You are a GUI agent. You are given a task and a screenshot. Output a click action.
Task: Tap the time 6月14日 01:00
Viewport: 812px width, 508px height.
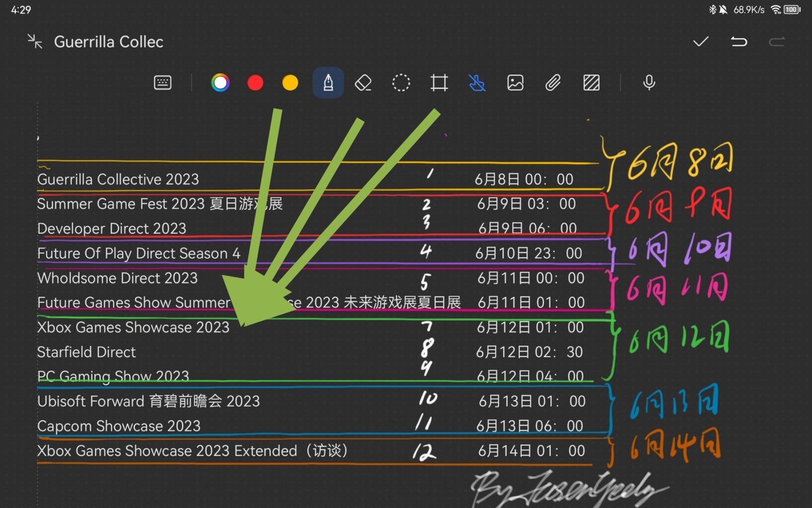click(x=531, y=451)
